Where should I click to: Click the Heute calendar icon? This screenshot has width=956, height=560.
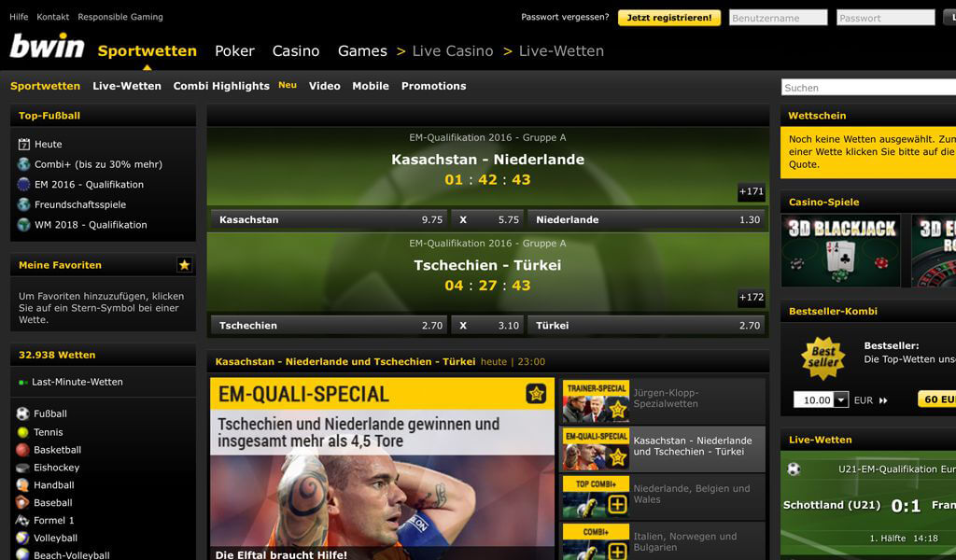[x=23, y=145]
